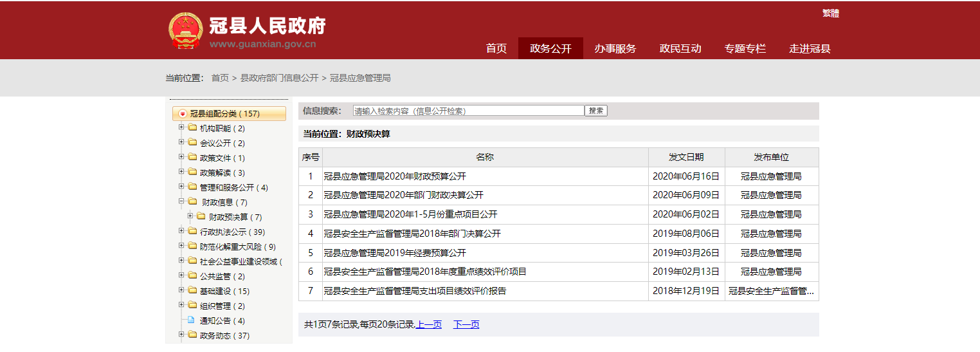This screenshot has height=352, width=980.
Task: Open 冠县安全生产监督管理局支出项目绩效评价报告
Action: pos(415,291)
